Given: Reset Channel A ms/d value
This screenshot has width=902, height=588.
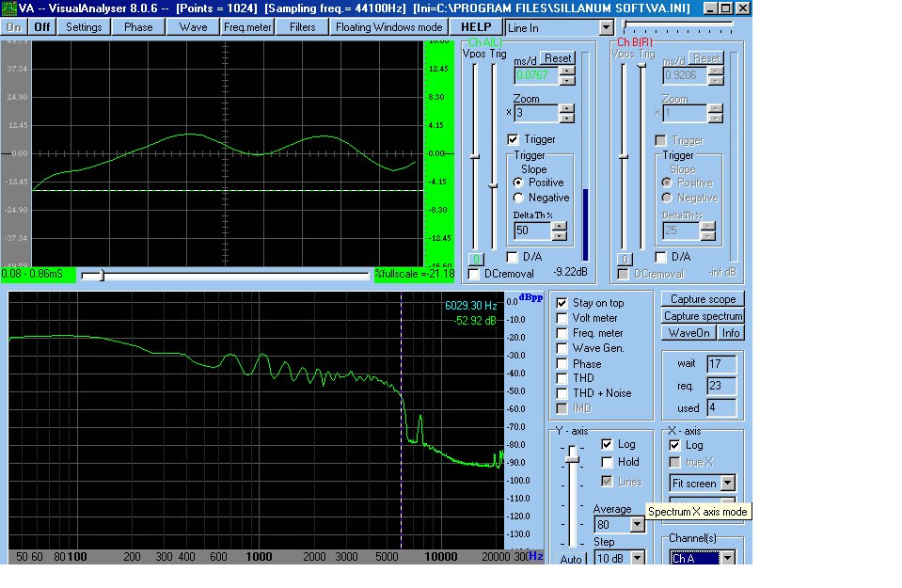Looking at the screenshot, I should pyautogui.click(x=558, y=58).
